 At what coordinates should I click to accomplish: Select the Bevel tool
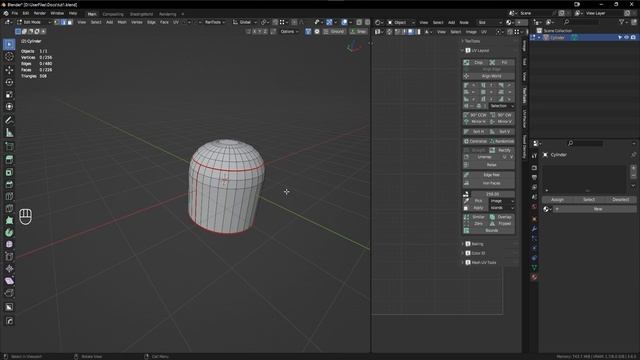pyautogui.click(x=9, y=184)
